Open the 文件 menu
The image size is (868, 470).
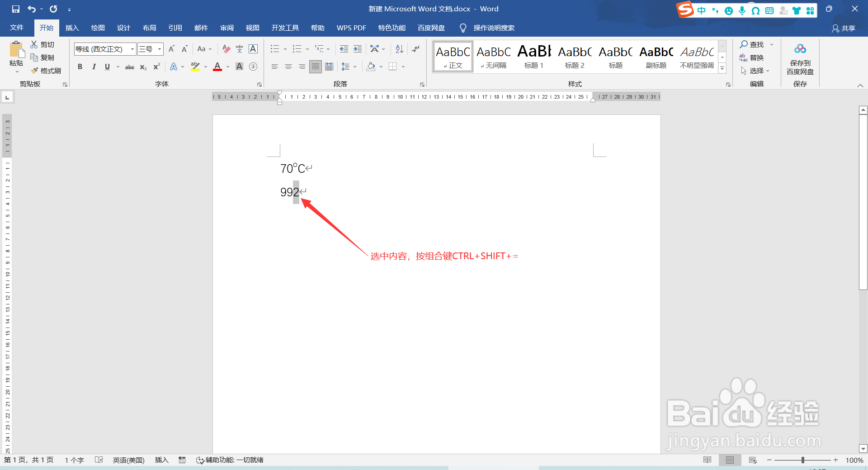click(x=17, y=28)
